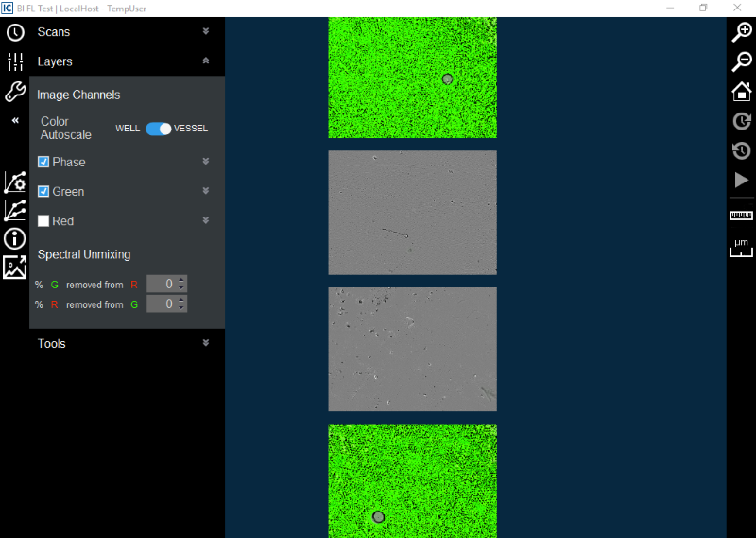
Task: Expand the Scans section
Action: tap(205, 31)
